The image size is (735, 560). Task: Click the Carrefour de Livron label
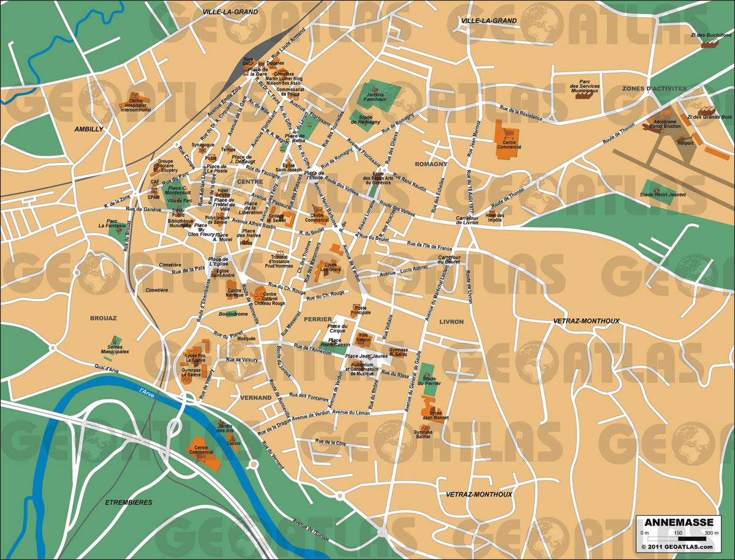(x=466, y=219)
